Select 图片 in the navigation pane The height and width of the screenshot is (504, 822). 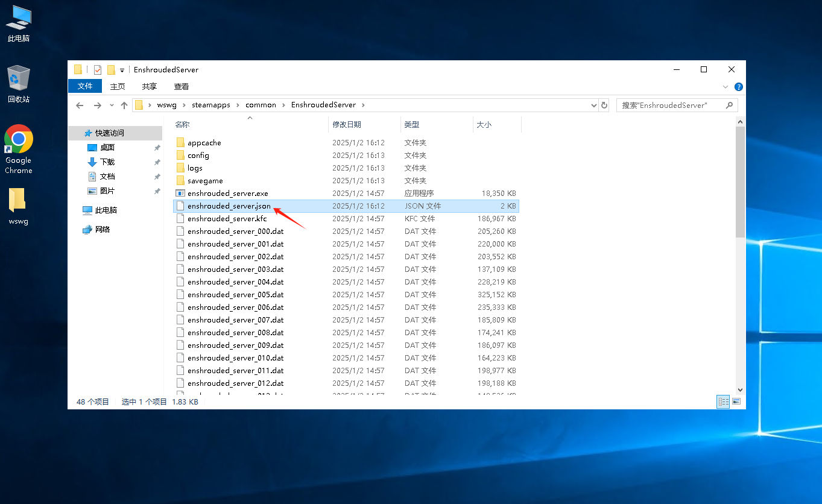coord(107,191)
